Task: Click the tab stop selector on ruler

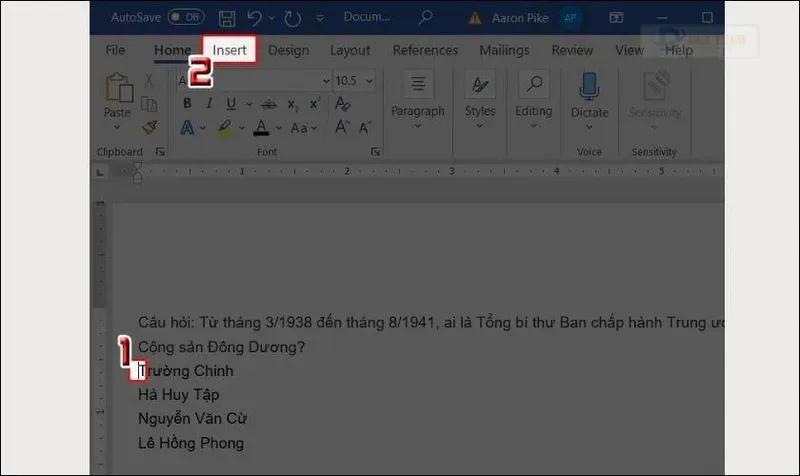Action: pos(100,173)
